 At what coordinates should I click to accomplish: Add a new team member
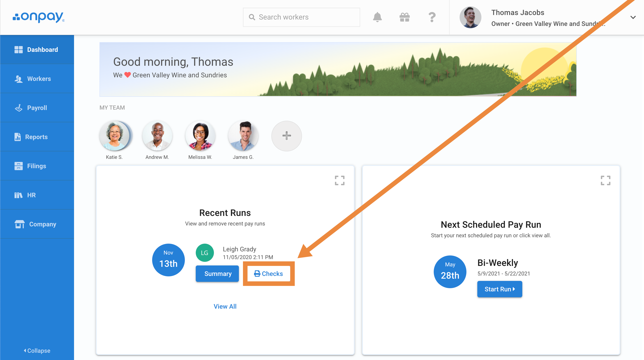pos(287,136)
